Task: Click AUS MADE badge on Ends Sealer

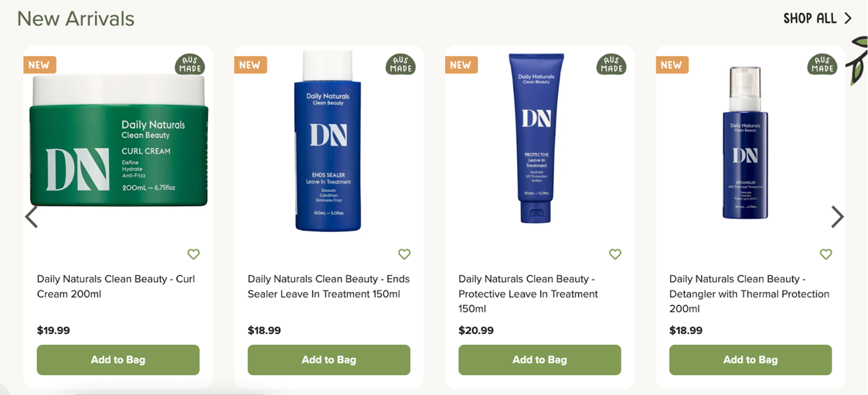Action: click(401, 64)
